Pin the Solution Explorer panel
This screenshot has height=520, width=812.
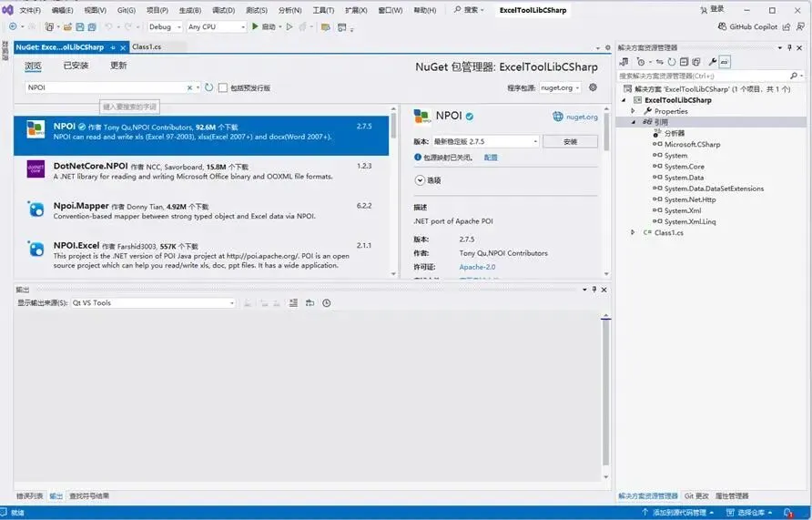pyautogui.click(x=790, y=47)
